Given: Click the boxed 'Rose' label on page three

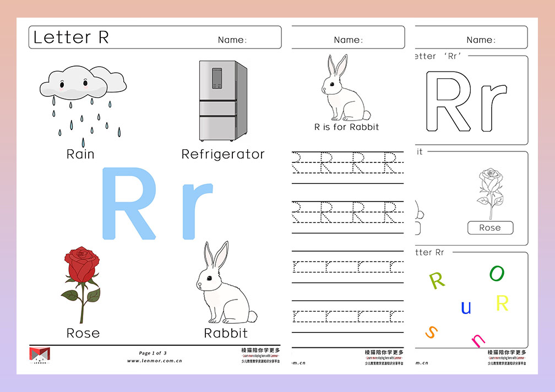Looking at the screenshot, I should tap(490, 228).
